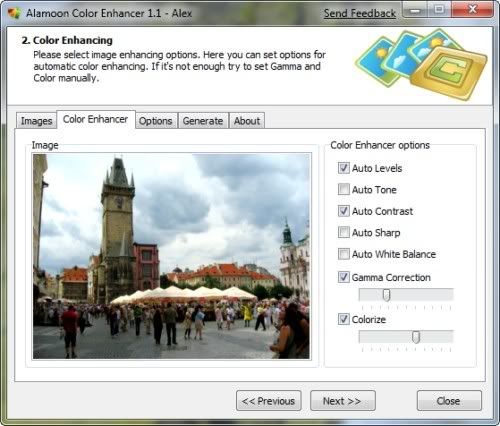Switch to the Images tab

click(36, 121)
